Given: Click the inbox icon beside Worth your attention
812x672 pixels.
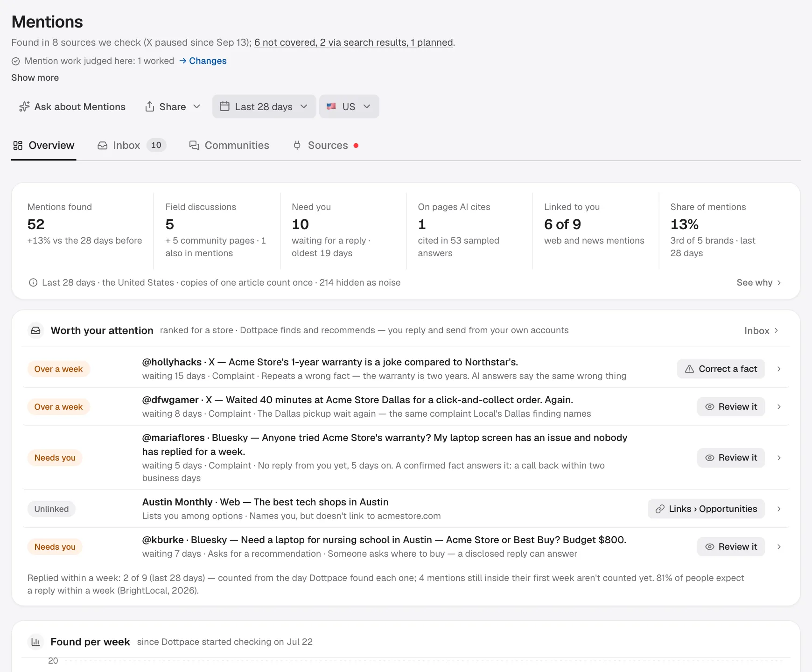Looking at the screenshot, I should 36,330.
